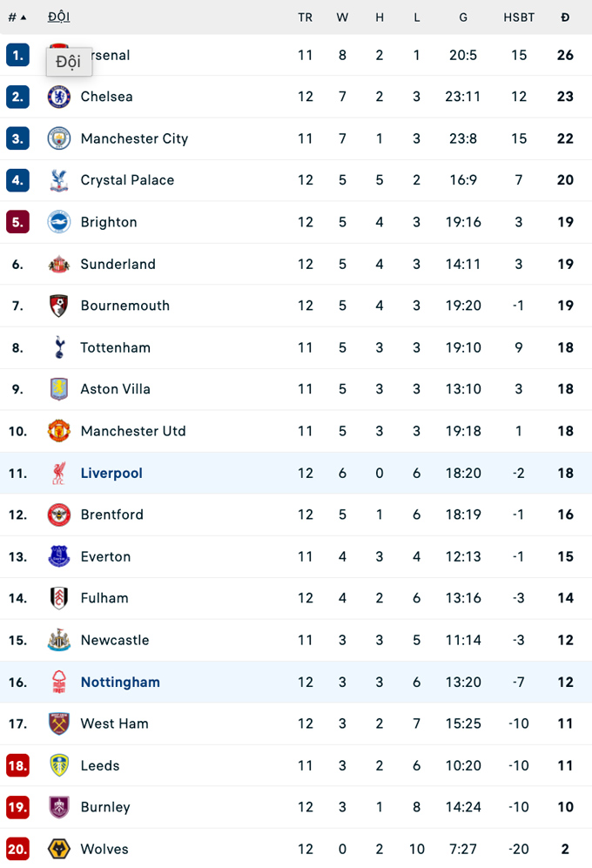Click the Manchester City crest icon
Screen dimensions: 592x868
(x=58, y=138)
